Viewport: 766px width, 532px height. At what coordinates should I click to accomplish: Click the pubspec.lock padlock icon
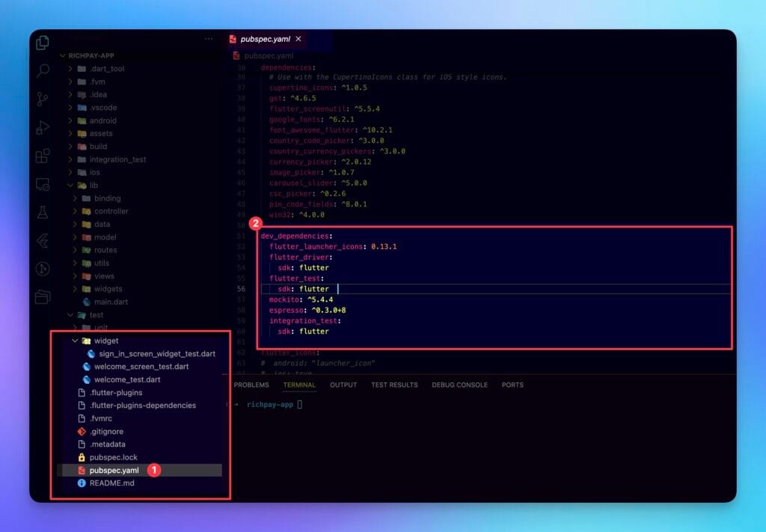click(82, 457)
